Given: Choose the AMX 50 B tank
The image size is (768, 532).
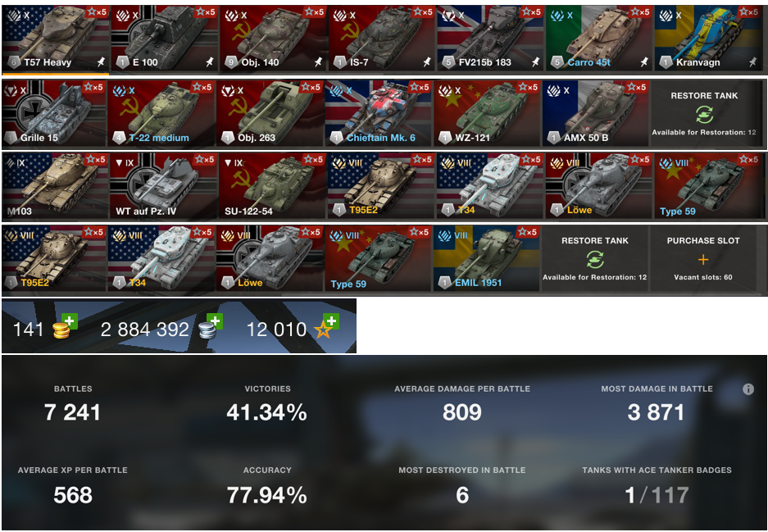Looking at the screenshot, I should click(x=595, y=113).
